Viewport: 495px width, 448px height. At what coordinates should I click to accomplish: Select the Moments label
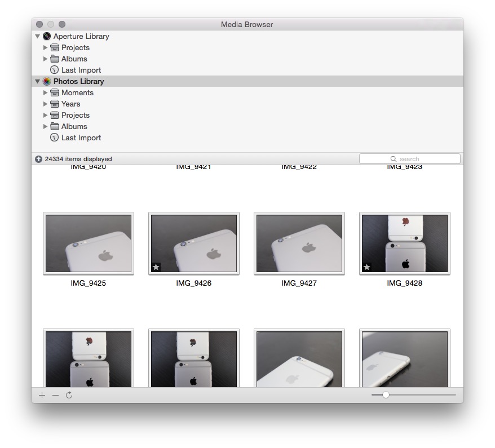(x=77, y=93)
